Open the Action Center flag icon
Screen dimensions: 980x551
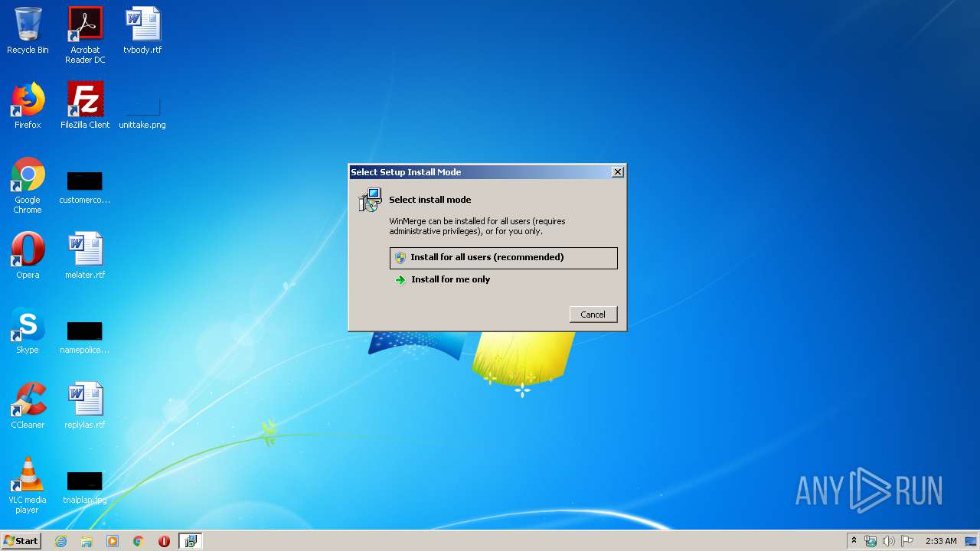(x=907, y=541)
